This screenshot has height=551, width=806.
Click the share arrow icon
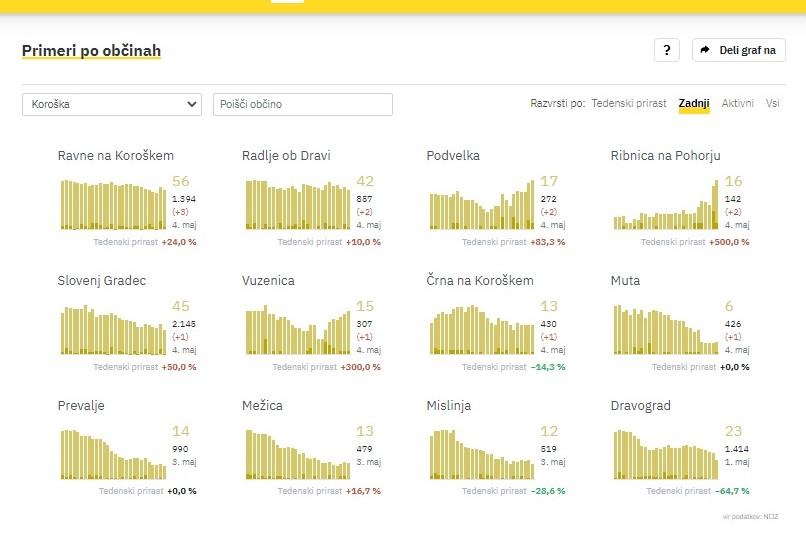coord(705,50)
